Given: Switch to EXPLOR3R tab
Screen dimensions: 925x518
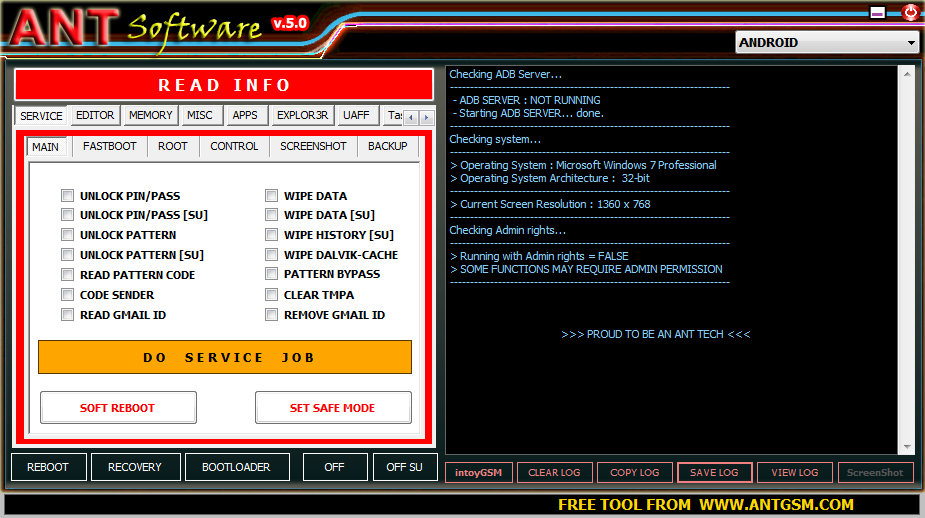Looking at the screenshot, I should coord(303,115).
